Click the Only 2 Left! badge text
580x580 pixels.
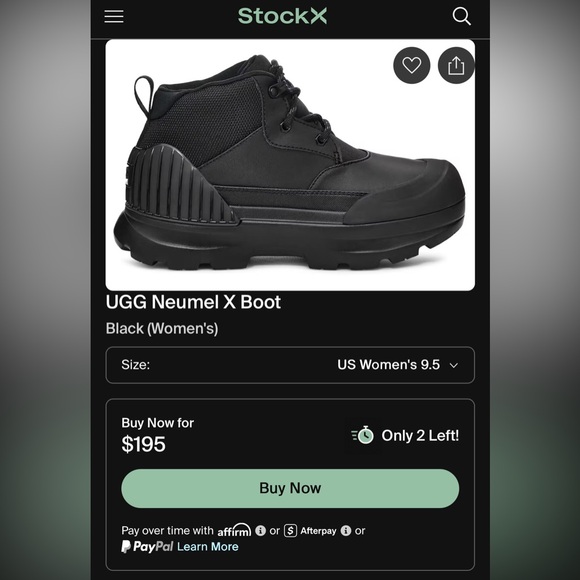(420, 436)
